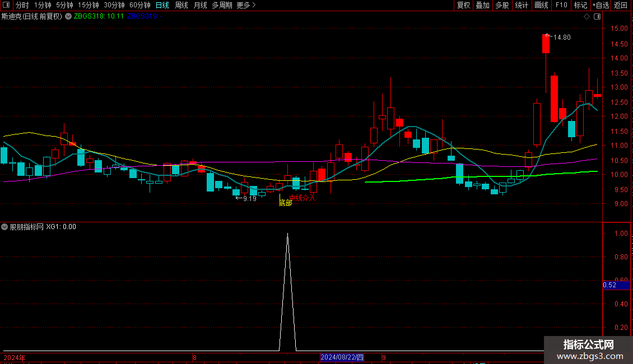The height and width of the screenshot is (364, 633).
Task: Click the diamond marker icon above chart
Action: [x=587, y=17]
